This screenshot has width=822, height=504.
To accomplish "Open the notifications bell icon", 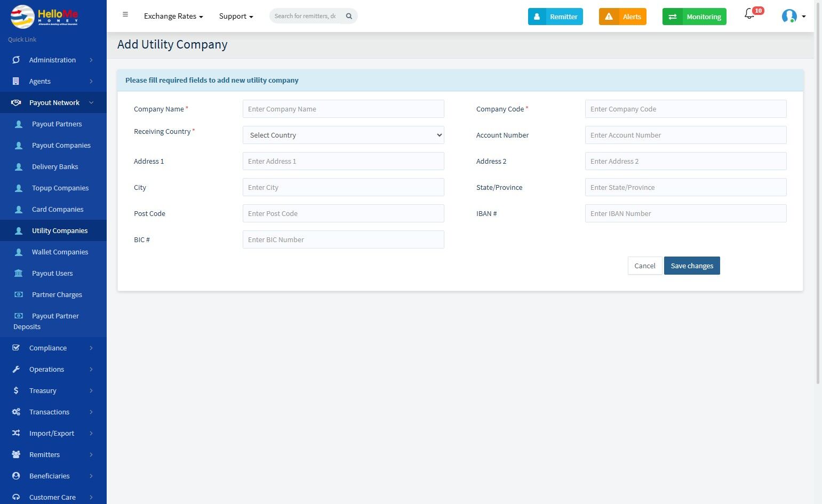I will pos(749,14).
